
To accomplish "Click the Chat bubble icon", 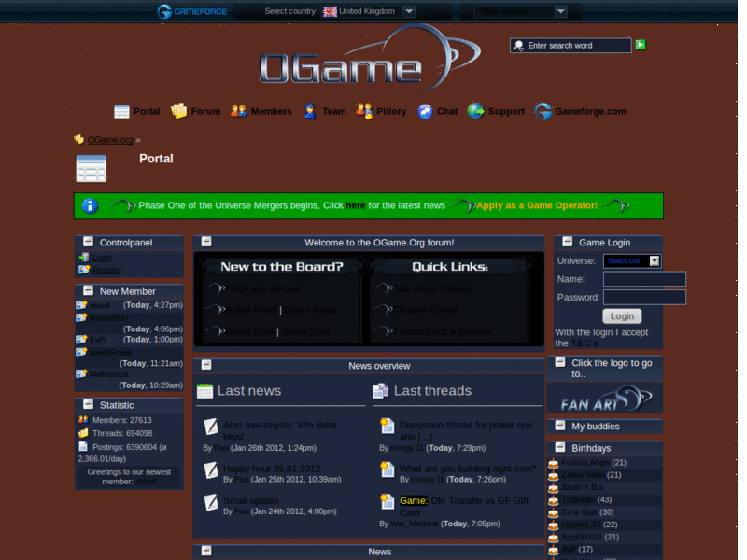I will point(425,111).
